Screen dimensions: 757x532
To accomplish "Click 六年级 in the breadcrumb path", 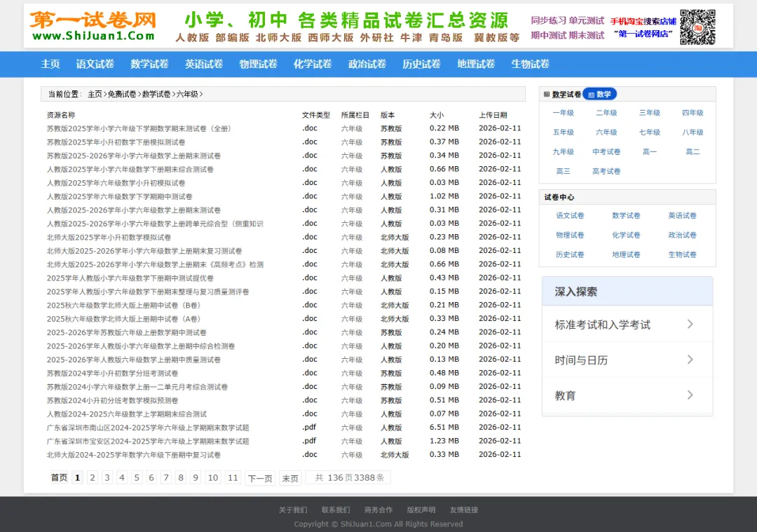I will coord(187,94).
